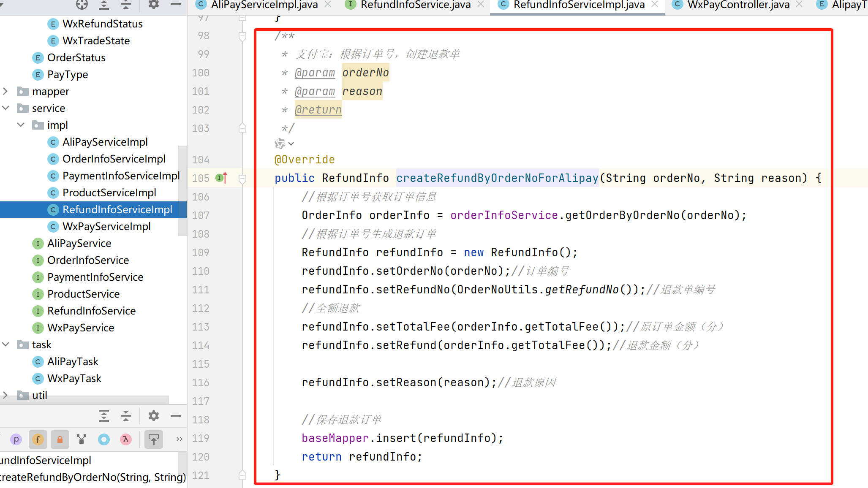The width and height of the screenshot is (868, 488).
Task: Open WxPayServiceImpl in project tree
Action: coord(106,226)
